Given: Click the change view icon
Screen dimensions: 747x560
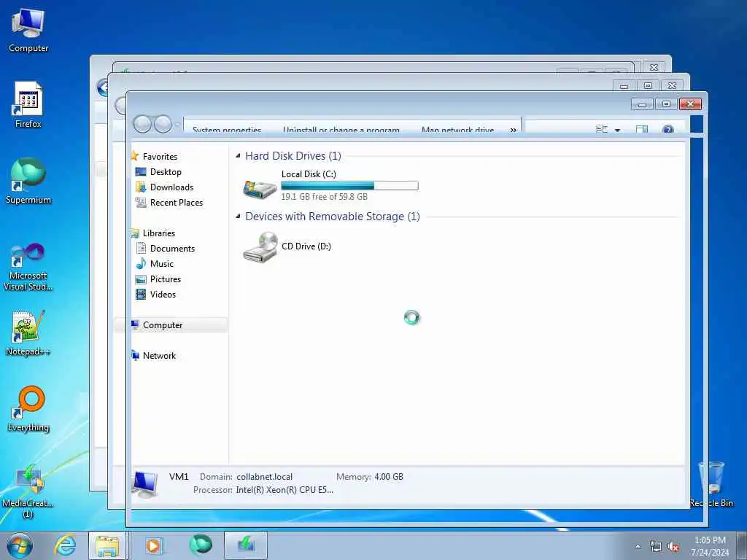Looking at the screenshot, I should (x=602, y=130).
